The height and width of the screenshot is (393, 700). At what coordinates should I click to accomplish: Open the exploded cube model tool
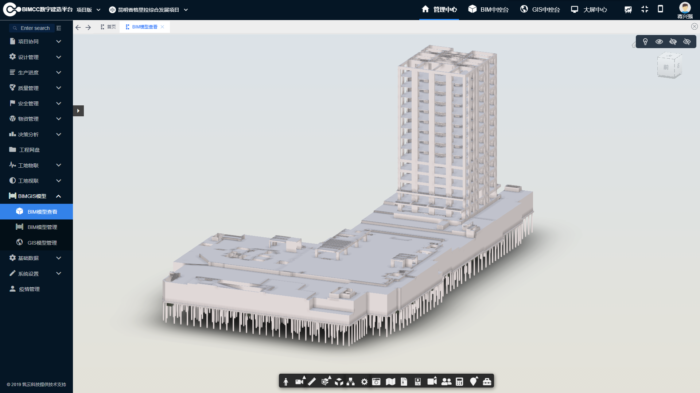pyautogui.click(x=339, y=381)
